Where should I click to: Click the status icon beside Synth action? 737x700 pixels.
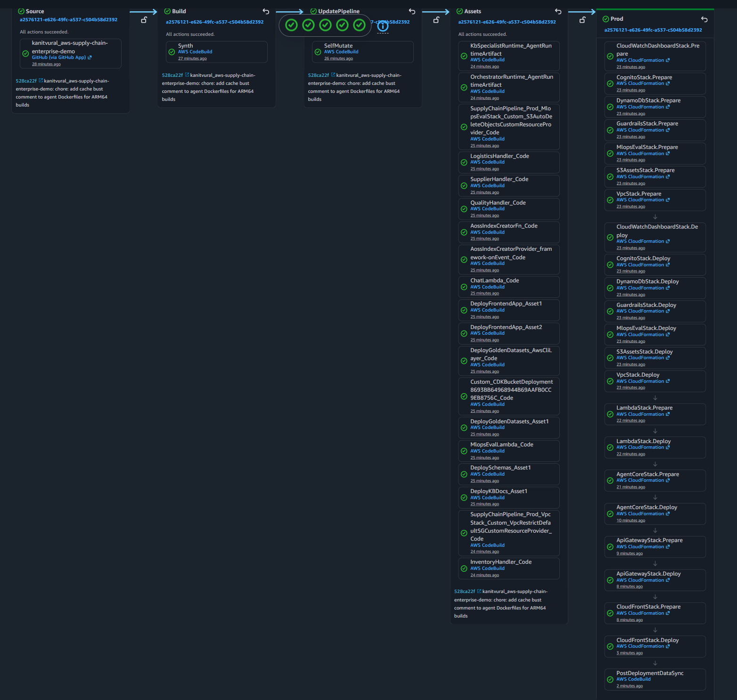172,52
